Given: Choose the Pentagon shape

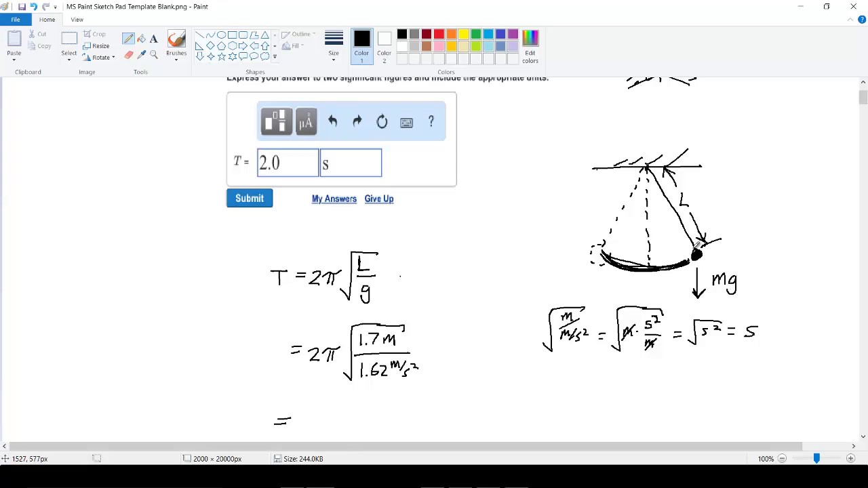Looking at the screenshot, I should click(x=221, y=45).
